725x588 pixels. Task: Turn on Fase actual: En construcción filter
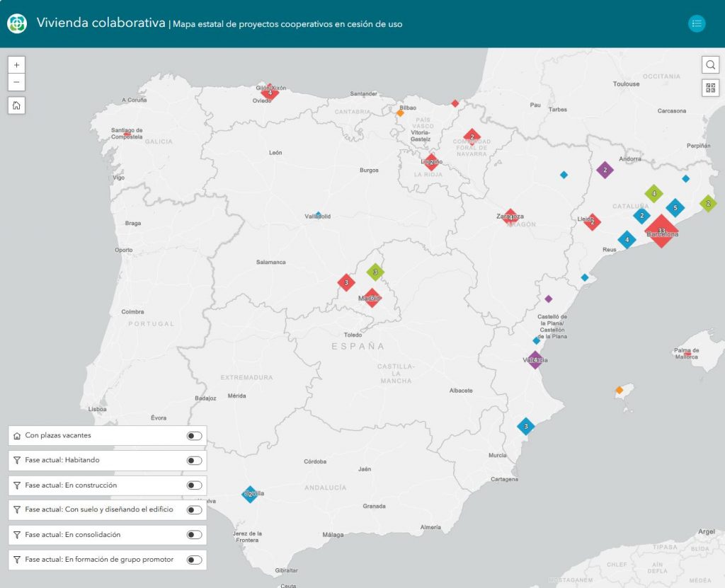[x=194, y=485]
